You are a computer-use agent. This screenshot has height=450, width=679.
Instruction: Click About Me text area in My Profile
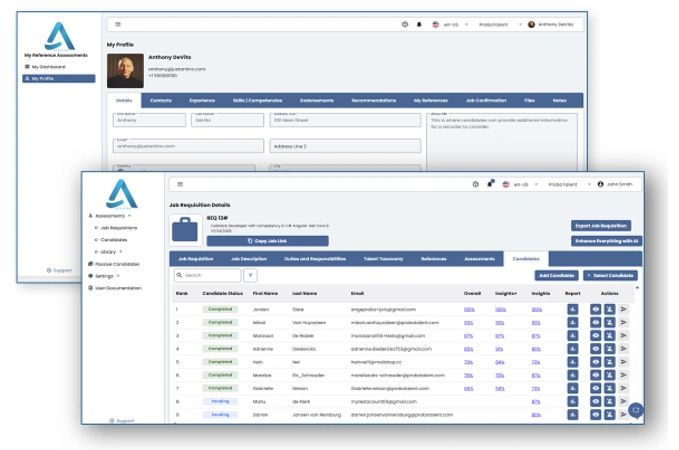coord(502,142)
